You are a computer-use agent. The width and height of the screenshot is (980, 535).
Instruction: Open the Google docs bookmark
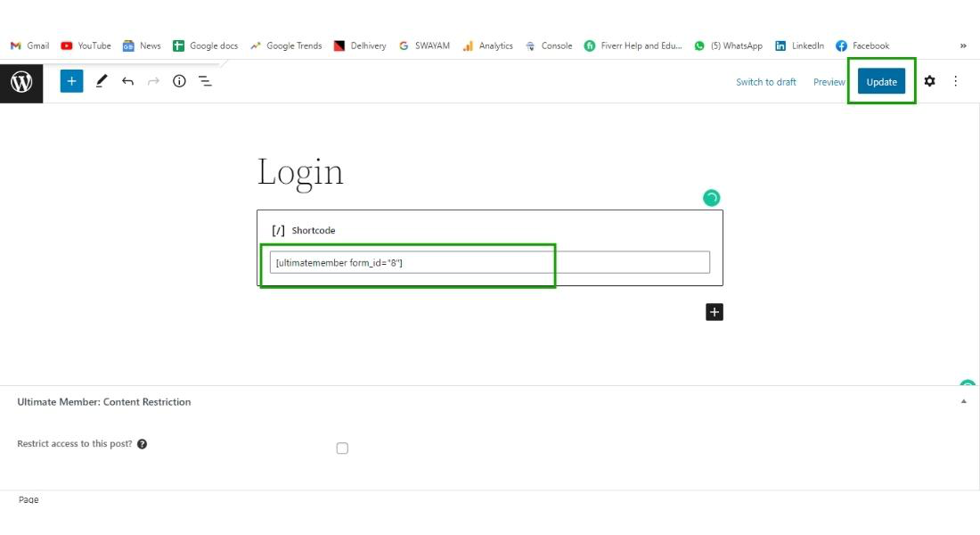tap(206, 45)
